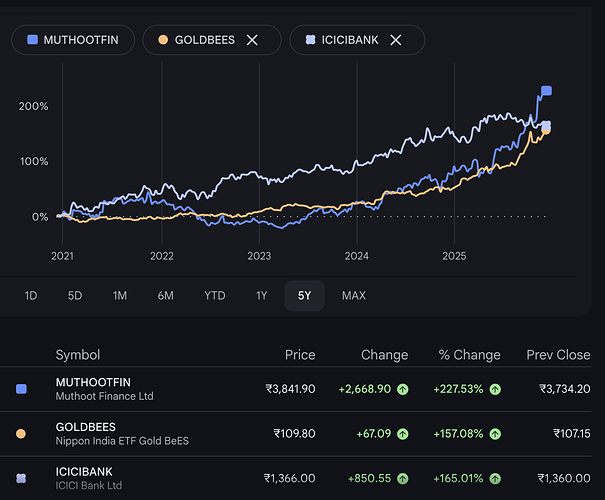Click the ₹107.15 previous close value
This screenshot has height=500, width=605.
(x=571, y=434)
